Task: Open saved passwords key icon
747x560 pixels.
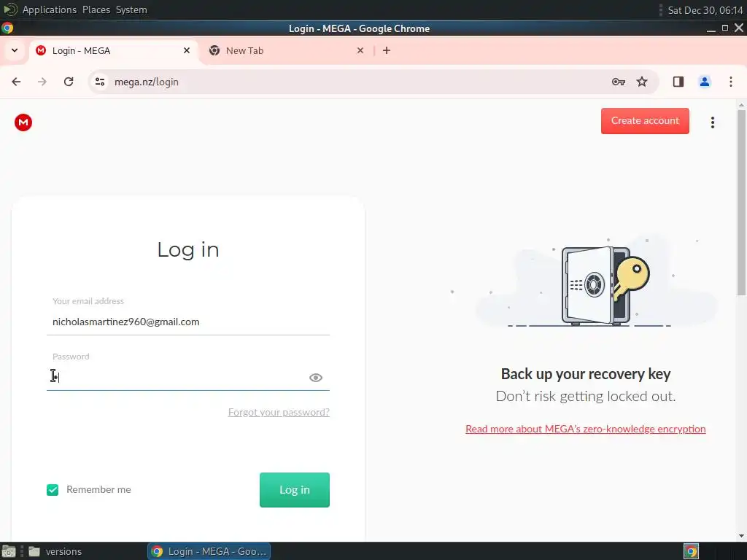Action: tap(618, 82)
